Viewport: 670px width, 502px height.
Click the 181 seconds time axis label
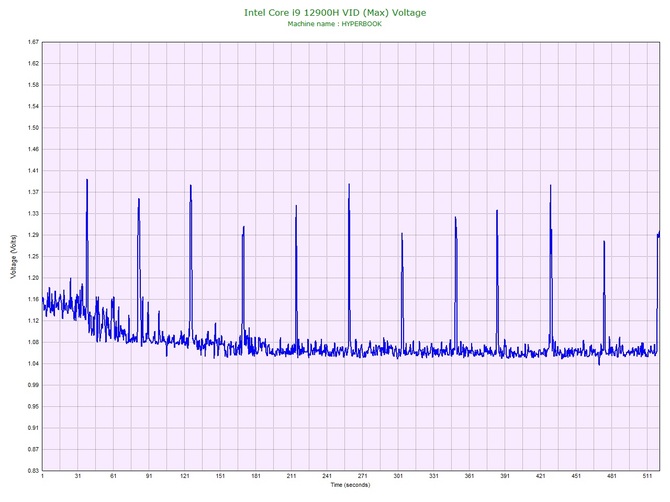tap(256, 476)
